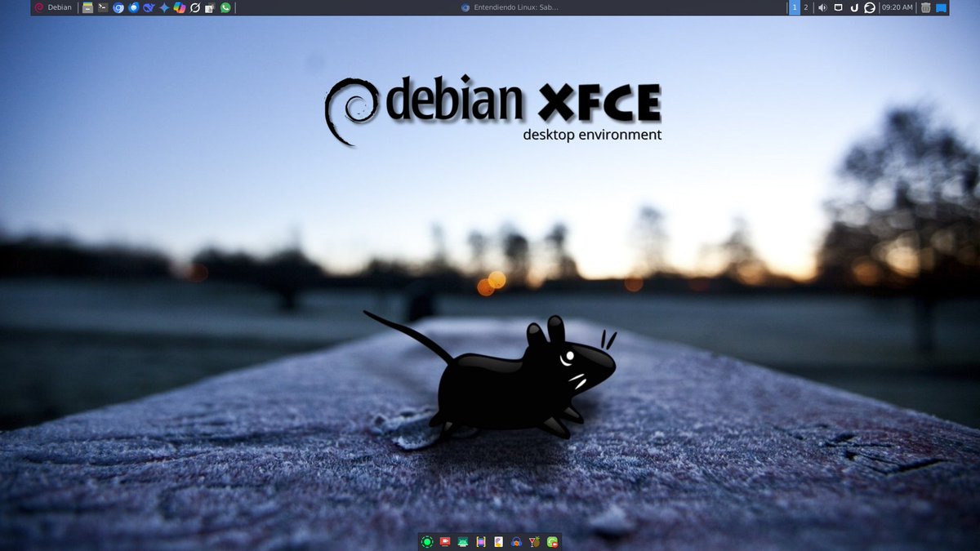This screenshot has height=551, width=980.
Task: Open the Debian applications menu
Action: pyautogui.click(x=53, y=7)
